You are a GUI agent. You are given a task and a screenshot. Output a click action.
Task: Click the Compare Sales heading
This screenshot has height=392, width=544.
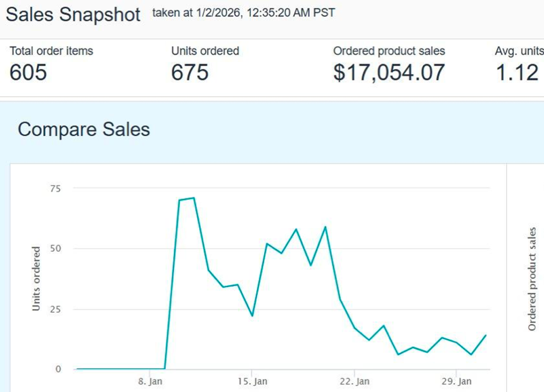tap(84, 130)
